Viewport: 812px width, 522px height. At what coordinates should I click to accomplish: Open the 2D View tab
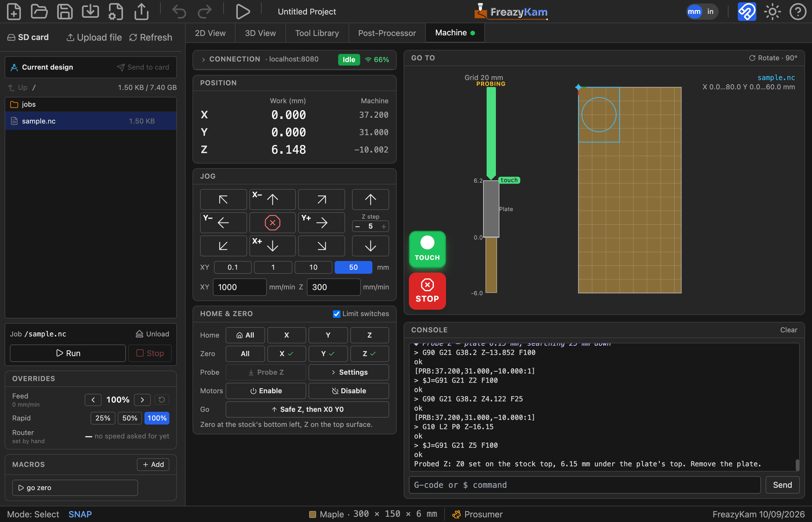pyautogui.click(x=210, y=33)
